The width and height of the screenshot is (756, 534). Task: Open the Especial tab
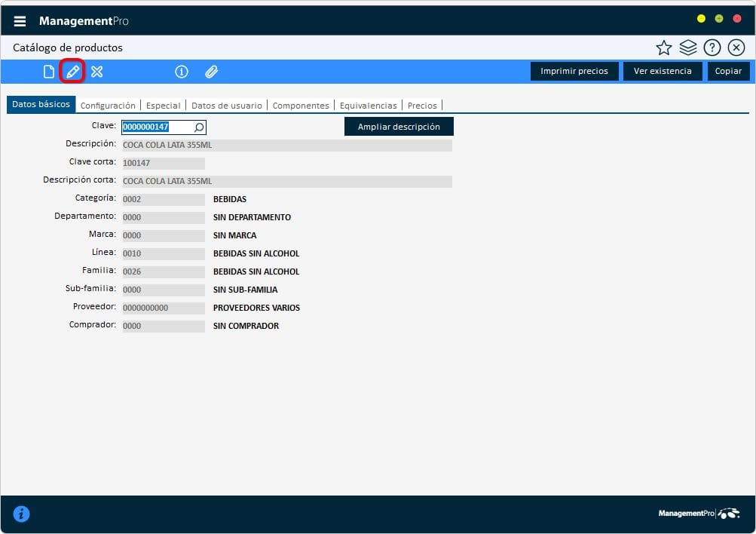(x=163, y=106)
